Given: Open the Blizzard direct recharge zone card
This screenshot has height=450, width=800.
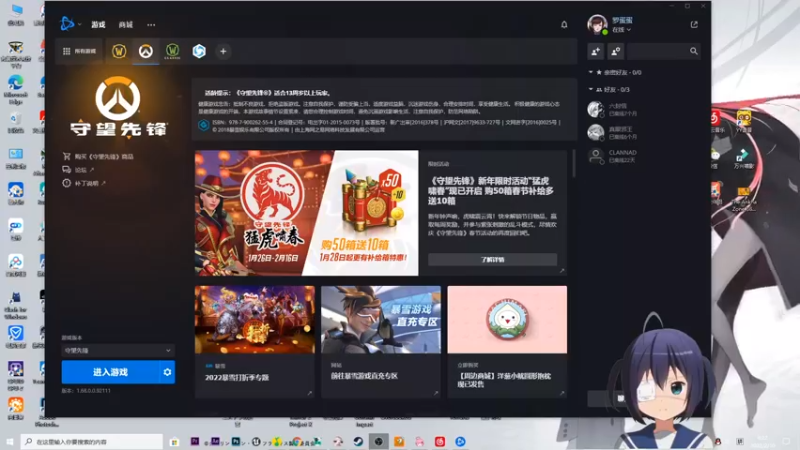Looking at the screenshot, I should coord(381,341).
